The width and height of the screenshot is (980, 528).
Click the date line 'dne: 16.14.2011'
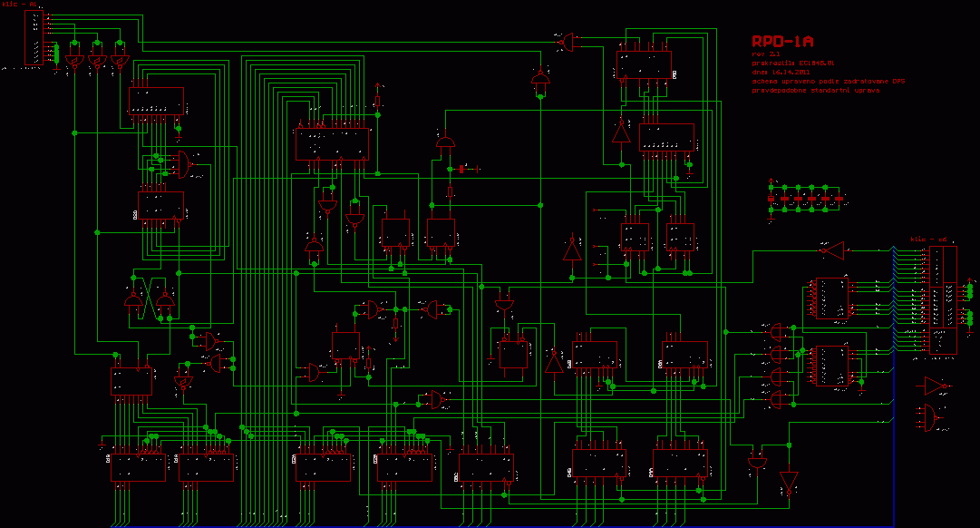780,72
